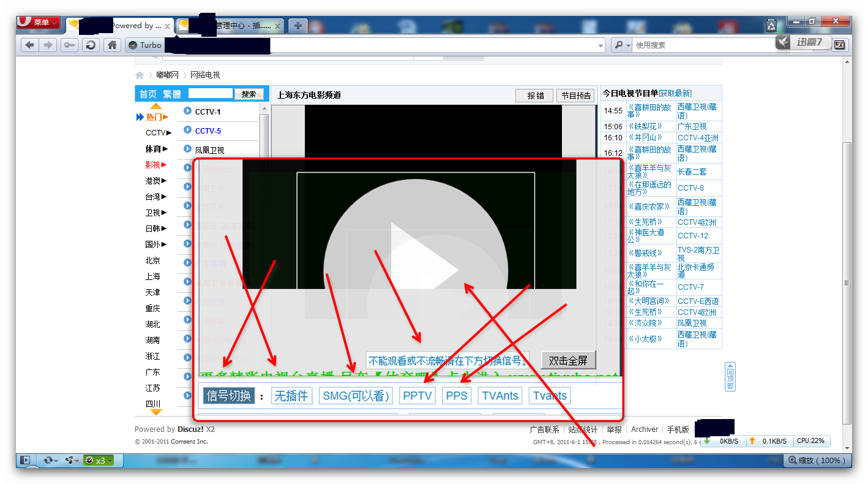Click the 回顶部 back-to-top button

(x=730, y=377)
